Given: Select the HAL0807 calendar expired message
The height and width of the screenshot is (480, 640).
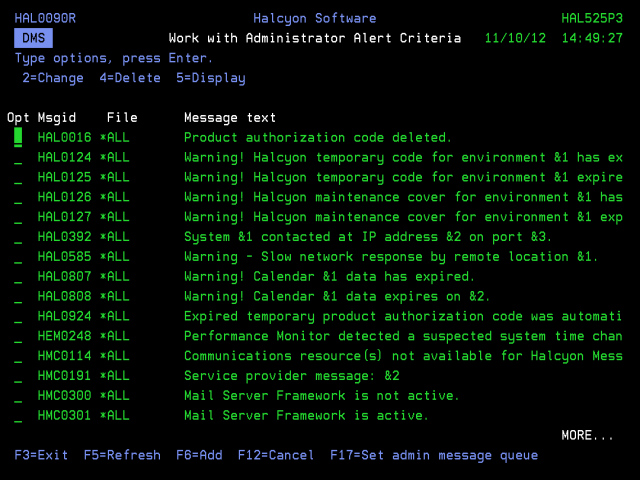Looking at the screenshot, I should click(x=329, y=277).
